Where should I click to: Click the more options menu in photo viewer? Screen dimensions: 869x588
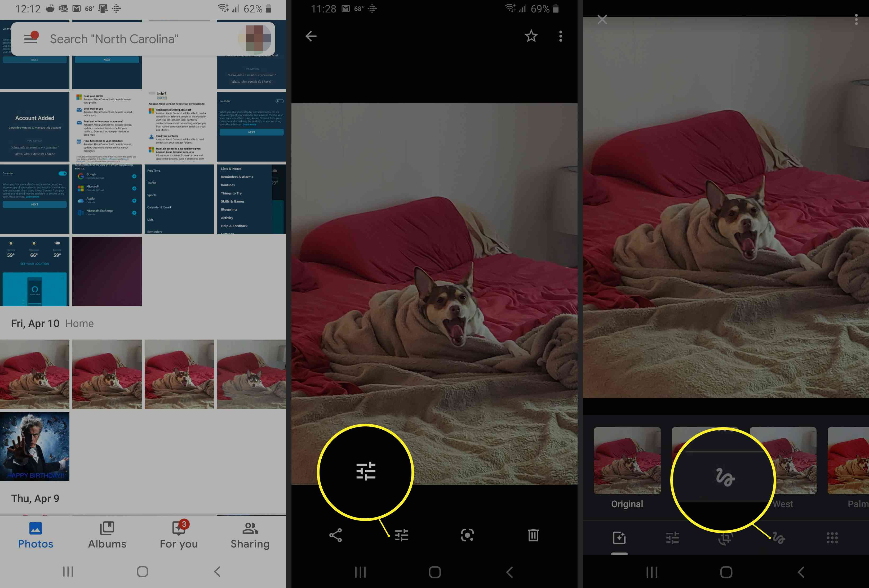[561, 35]
